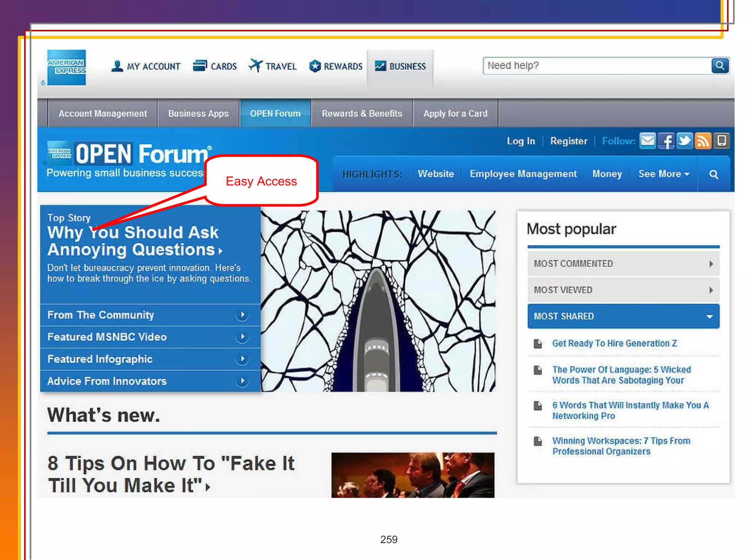
Task: Open the Featured Infographic arrow
Action: [x=242, y=359]
